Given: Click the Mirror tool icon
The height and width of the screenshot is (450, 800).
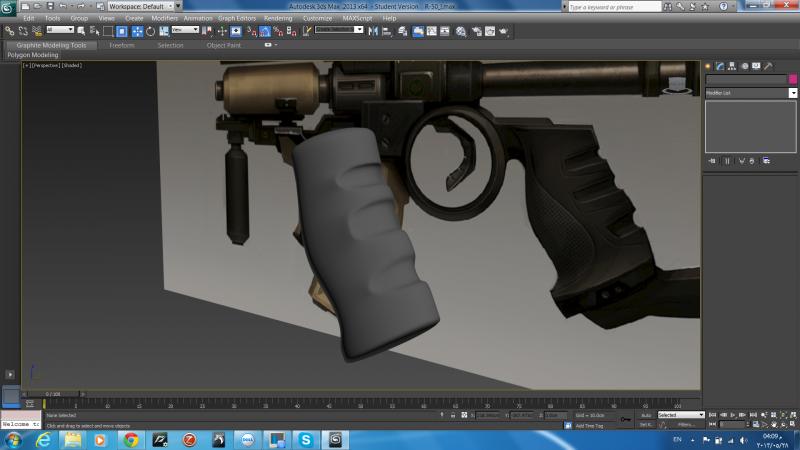Looking at the screenshot, I should point(373,31).
